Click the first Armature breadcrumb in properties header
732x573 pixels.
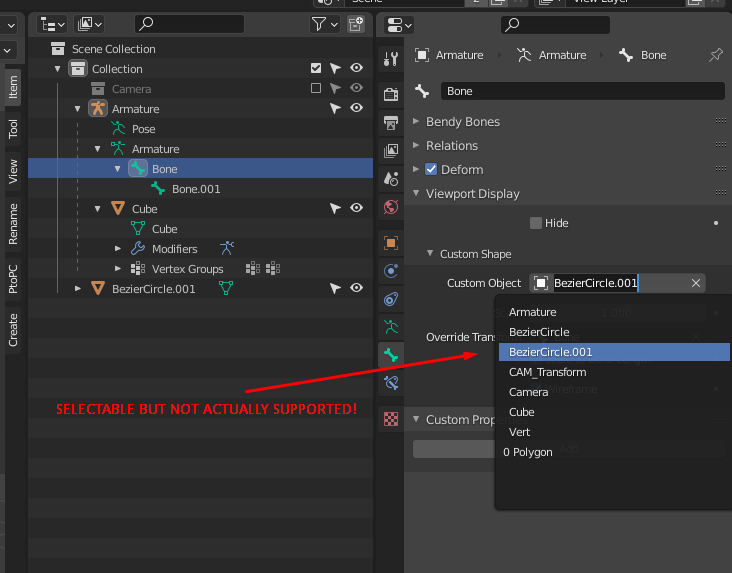point(449,55)
